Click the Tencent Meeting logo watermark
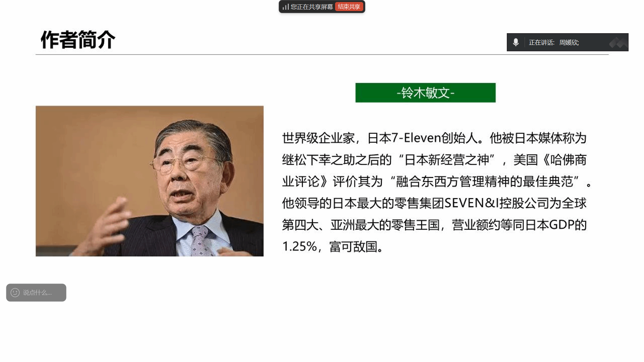 point(618,43)
